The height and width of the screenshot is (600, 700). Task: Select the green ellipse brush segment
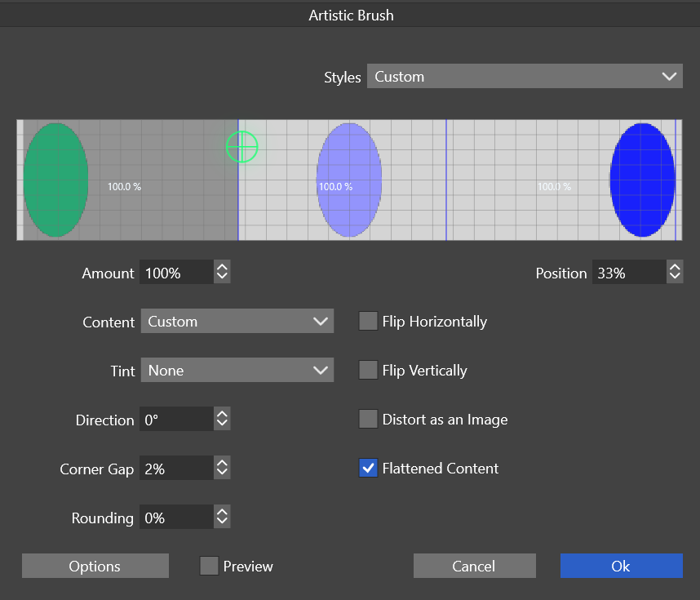coord(55,180)
